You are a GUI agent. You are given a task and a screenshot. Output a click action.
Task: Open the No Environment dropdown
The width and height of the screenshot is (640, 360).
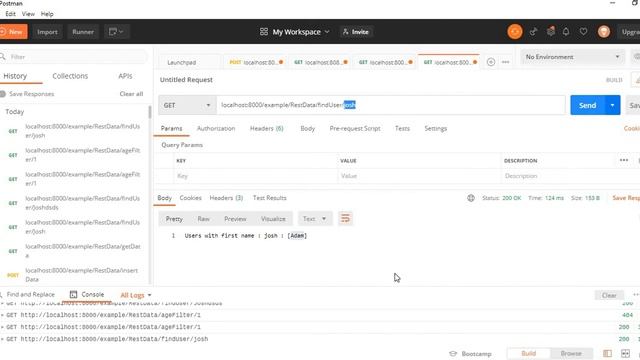coord(572,57)
